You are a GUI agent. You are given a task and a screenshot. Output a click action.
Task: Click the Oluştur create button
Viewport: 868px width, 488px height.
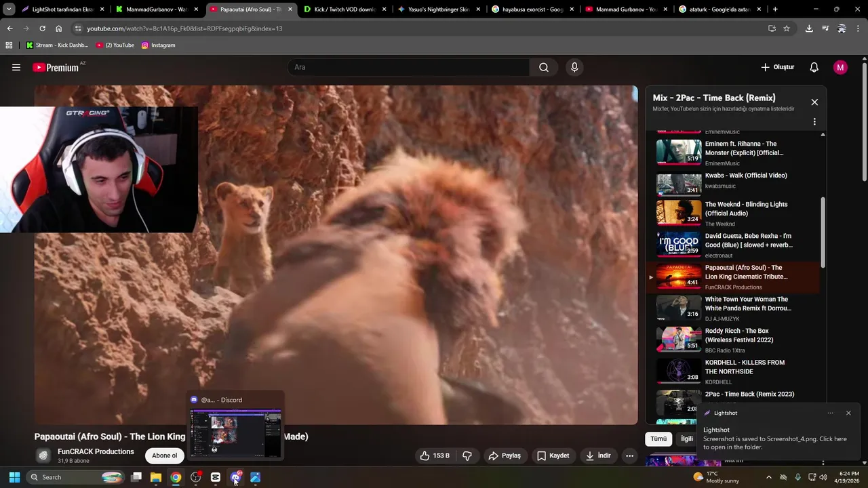[777, 67]
